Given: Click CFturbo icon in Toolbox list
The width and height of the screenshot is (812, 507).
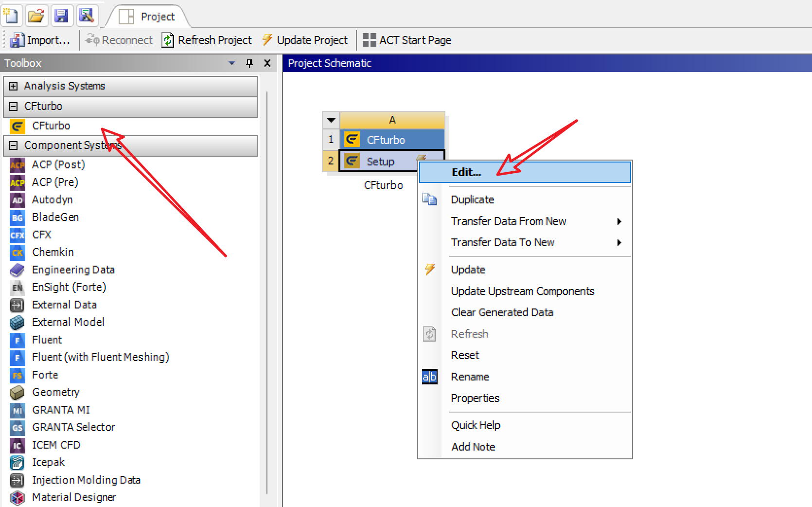Looking at the screenshot, I should click(17, 126).
